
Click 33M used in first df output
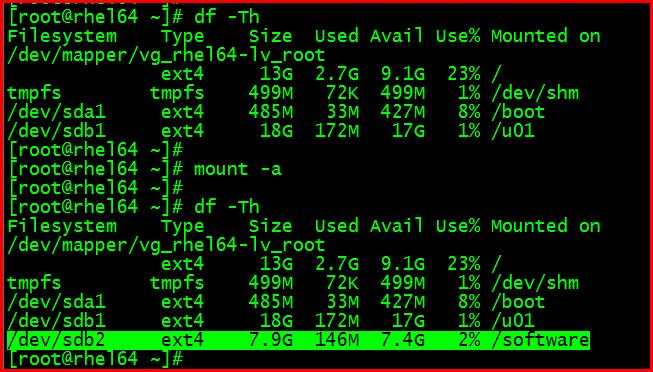(342, 112)
